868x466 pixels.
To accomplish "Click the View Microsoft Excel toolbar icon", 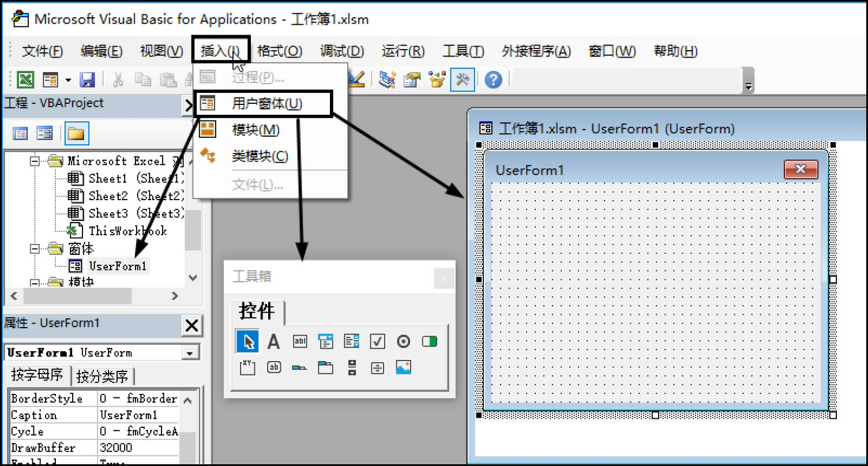I will click(x=25, y=80).
